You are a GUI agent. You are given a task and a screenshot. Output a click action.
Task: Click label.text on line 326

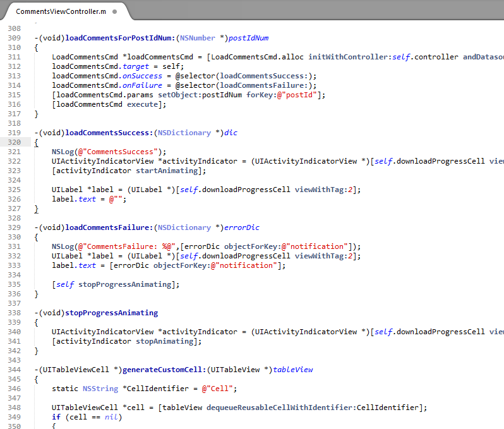(x=74, y=200)
